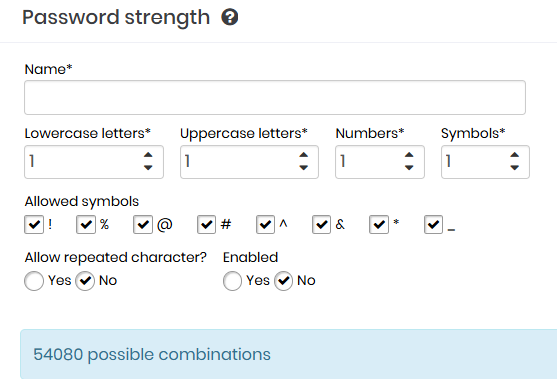
Task: Decrease Numbers value with down arrow
Action: coord(409,167)
